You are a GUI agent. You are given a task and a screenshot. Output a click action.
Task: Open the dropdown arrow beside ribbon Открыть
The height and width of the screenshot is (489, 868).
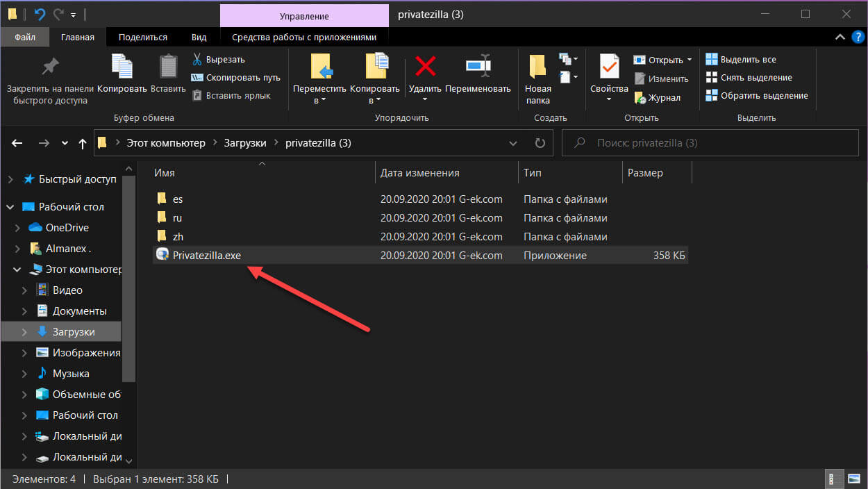point(690,60)
